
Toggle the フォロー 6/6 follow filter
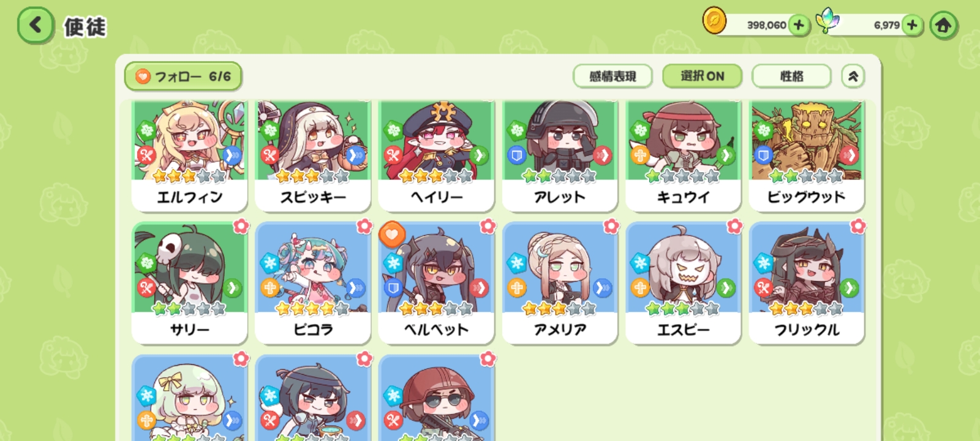click(183, 77)
